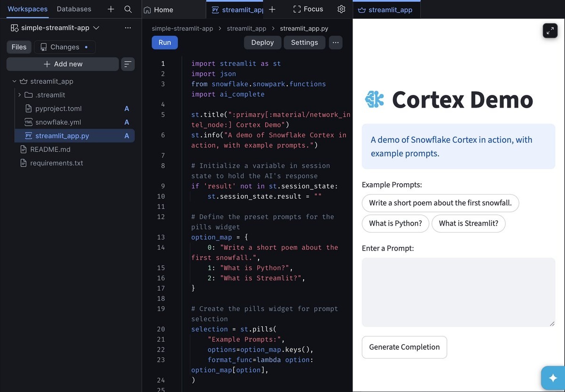Open requirements.txt from the file tree

pyautogui.click(x=56, y=163)
